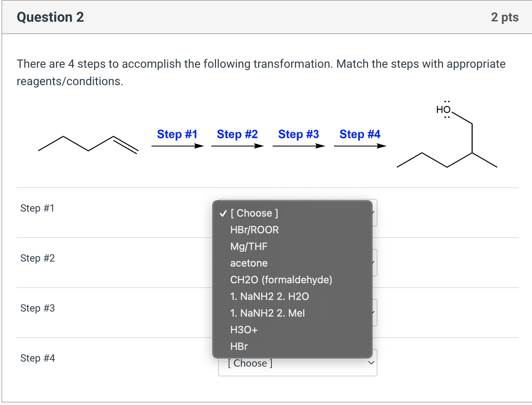Click the Step #3 row label

[38, 308]
